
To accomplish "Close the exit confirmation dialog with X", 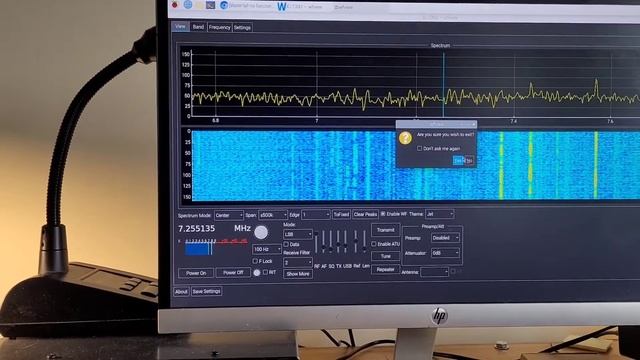I will [x=473, y=124].
